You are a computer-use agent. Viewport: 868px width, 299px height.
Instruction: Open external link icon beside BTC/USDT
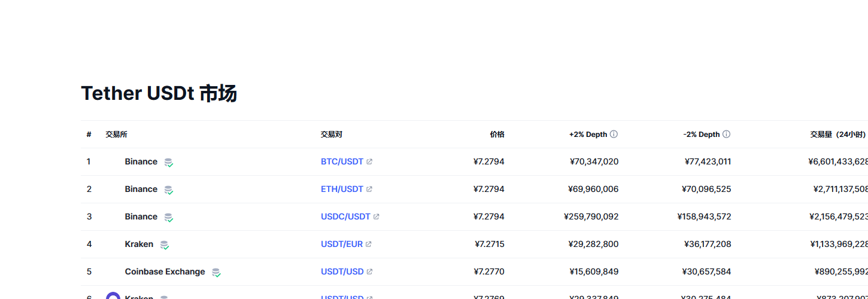pyautogui.click(x=369, y=162)
